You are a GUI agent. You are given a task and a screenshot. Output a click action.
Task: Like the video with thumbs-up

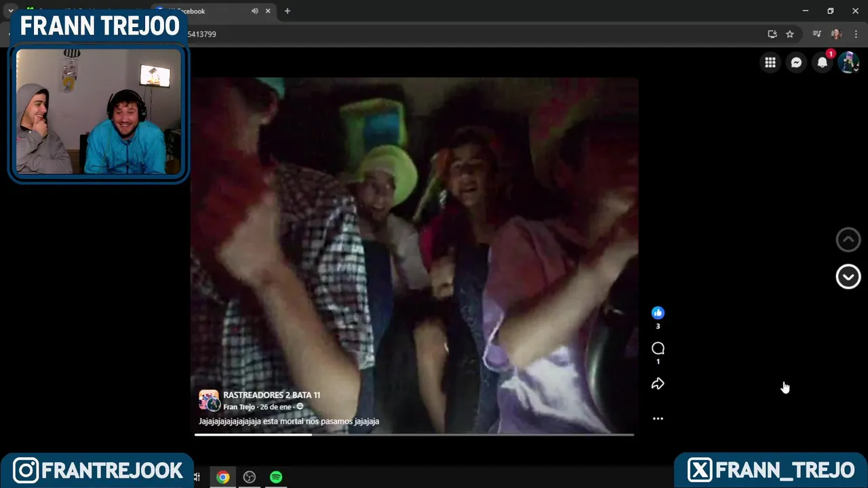coord(658,312)
